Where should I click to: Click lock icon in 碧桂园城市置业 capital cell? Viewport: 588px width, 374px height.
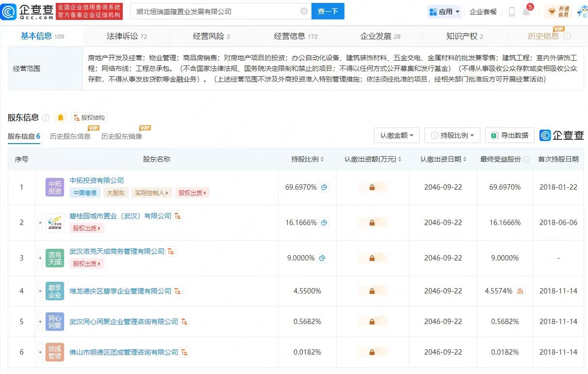[372, 223]
